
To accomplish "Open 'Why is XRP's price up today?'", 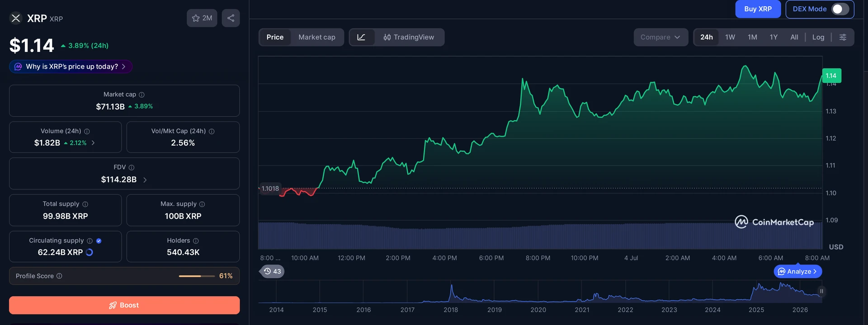I will pyautogui.click(x=71, y=66).
